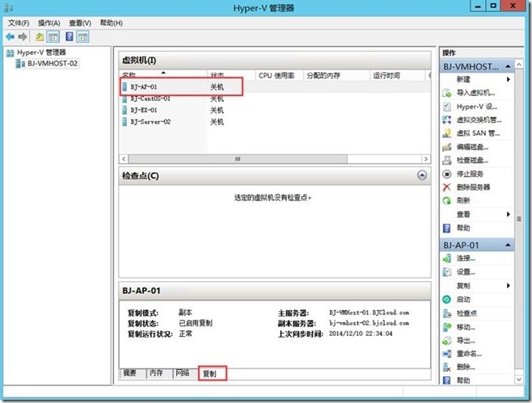Expand the 查看 submenu arrow
Viewport: 532px width, 403px height.
point(509,214)
